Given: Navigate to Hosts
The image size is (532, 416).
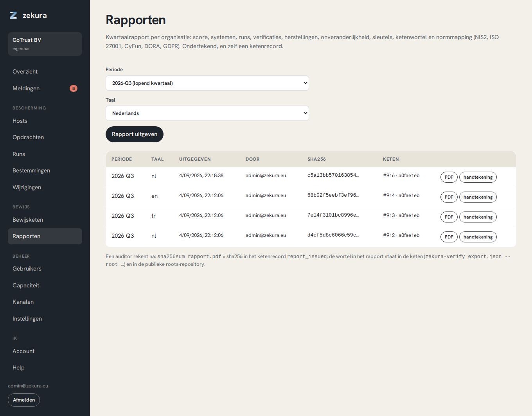Looking at the screenshot, I should pos(45,121).
